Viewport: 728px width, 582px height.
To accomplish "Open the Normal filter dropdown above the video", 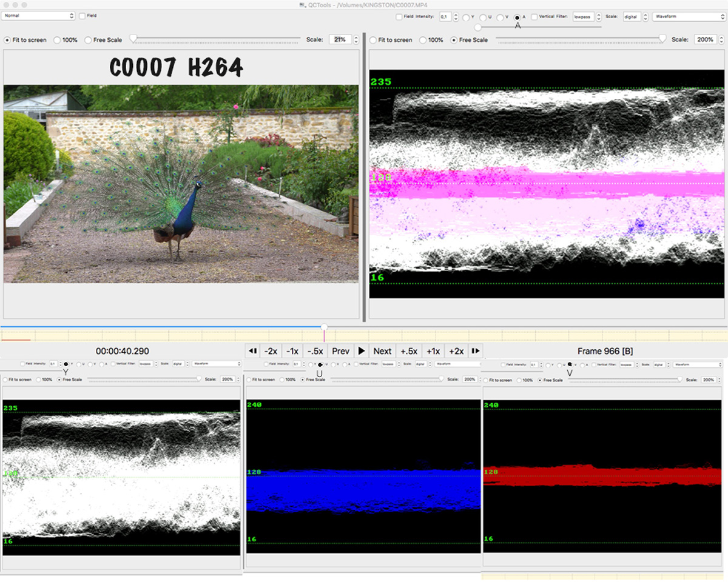I will (x=38, y=16).
